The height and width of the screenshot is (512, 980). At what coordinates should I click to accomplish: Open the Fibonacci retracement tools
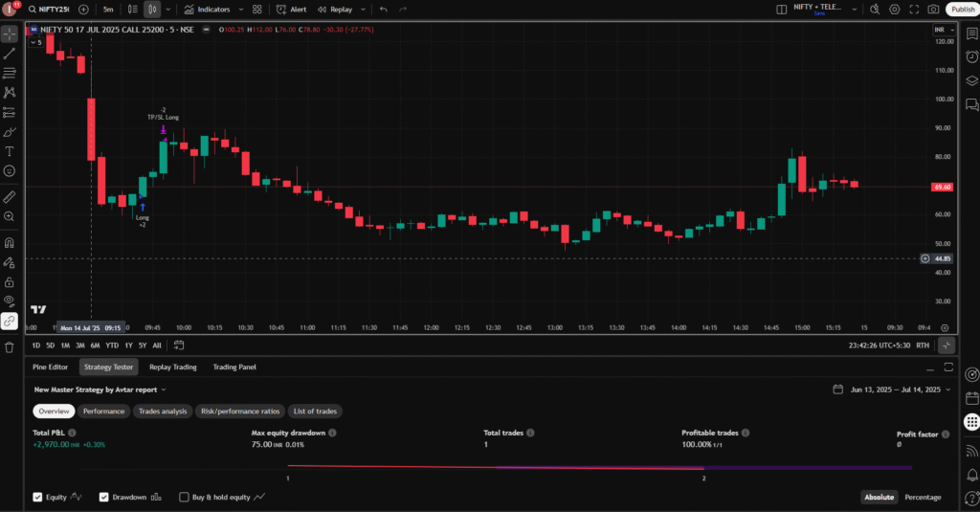pyautogui.click(x=10, y=73)
